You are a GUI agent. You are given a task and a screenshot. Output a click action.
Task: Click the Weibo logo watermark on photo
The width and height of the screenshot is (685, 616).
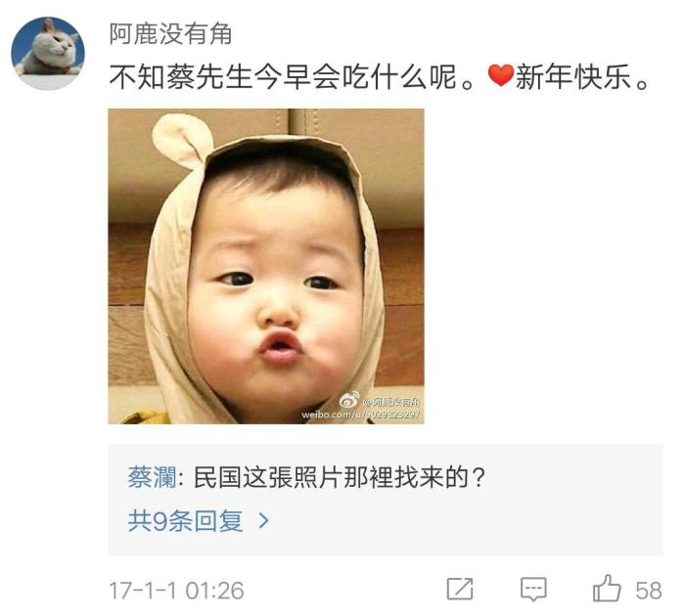(x=349, y=400)
